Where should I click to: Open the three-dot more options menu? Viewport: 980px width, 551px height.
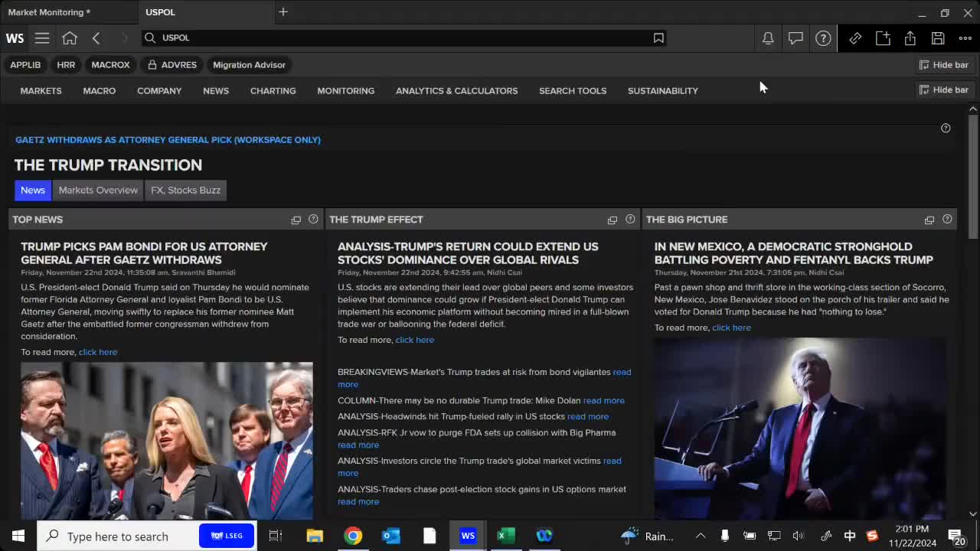[965, 37]
